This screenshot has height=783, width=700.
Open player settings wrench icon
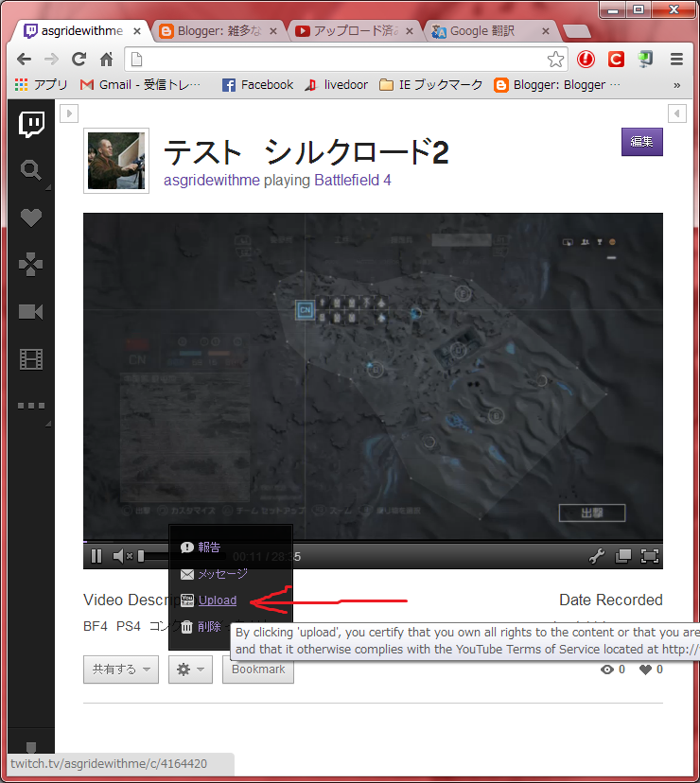pos(597,556)
